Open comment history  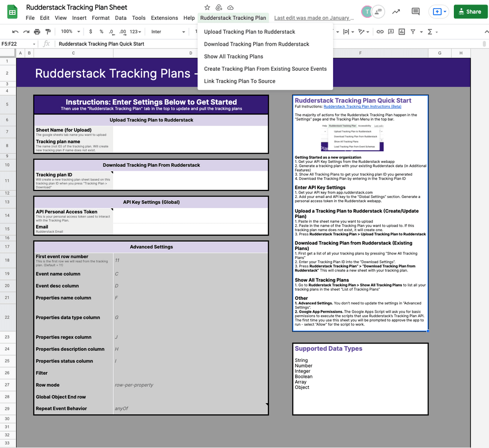416,12
